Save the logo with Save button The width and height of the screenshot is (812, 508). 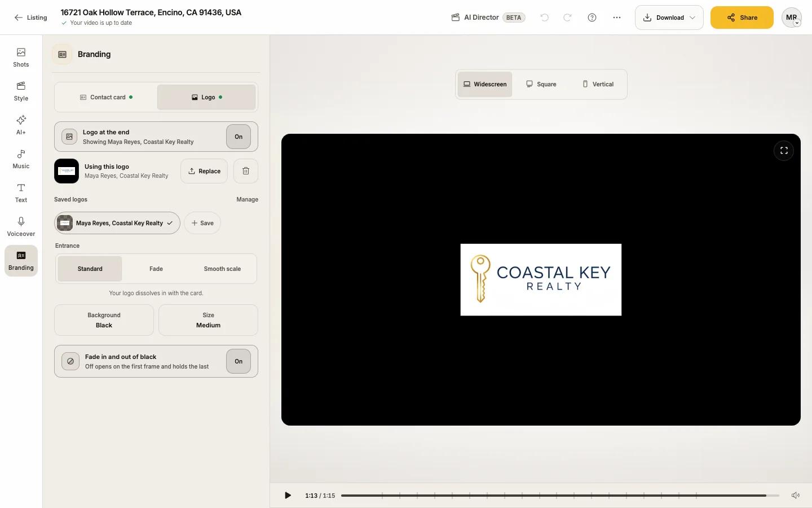coord(202,223)
